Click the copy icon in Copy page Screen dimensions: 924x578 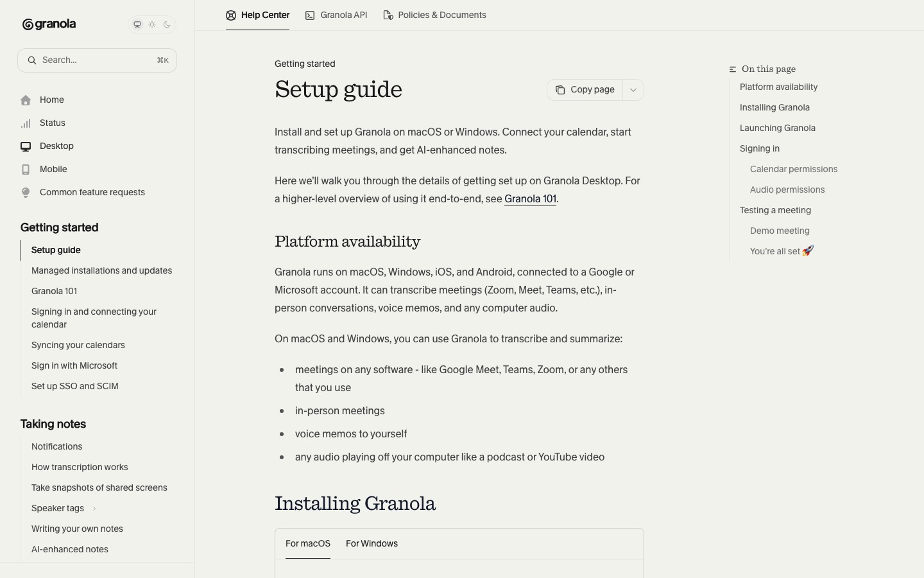560,90
